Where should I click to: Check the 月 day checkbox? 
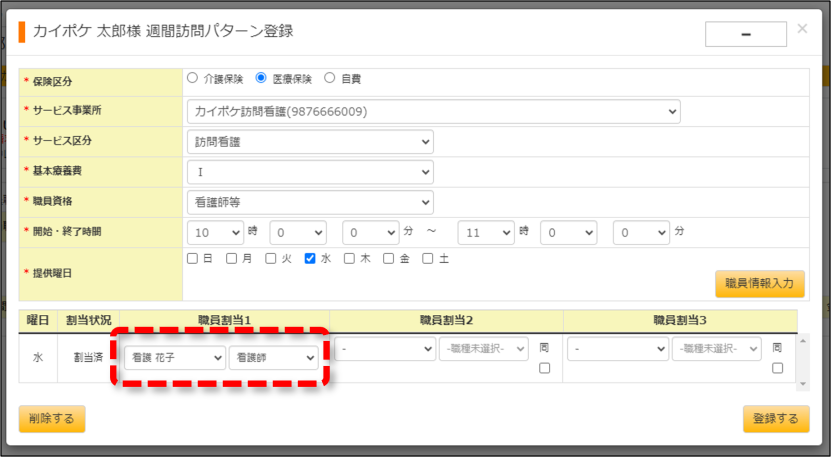pyautogui.click(x=232, y=258)
